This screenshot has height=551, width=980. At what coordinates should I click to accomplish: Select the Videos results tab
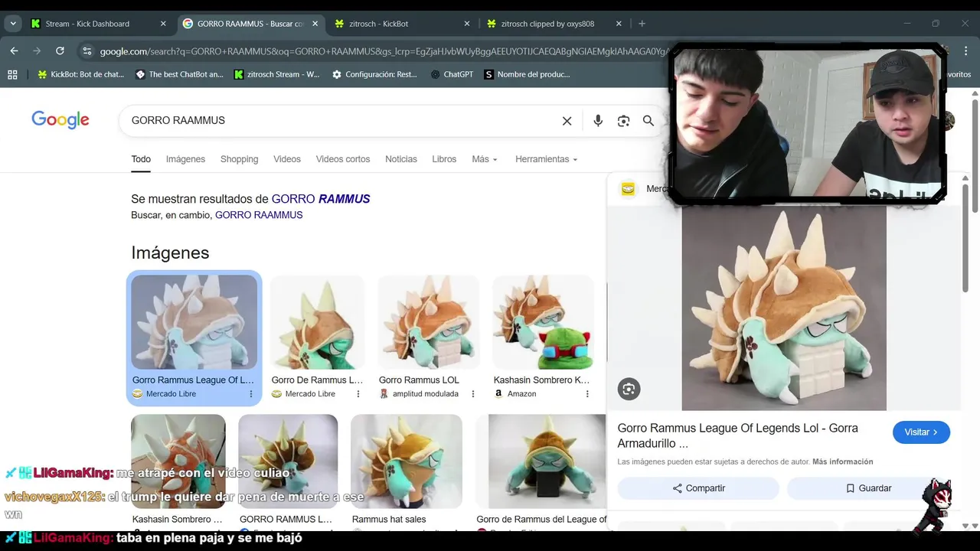pos(287,159)
